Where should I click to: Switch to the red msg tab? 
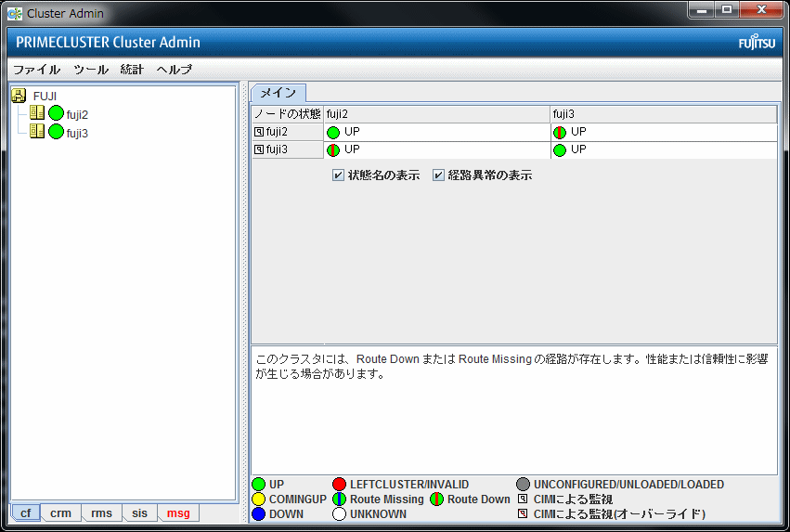tap(178, 513)
